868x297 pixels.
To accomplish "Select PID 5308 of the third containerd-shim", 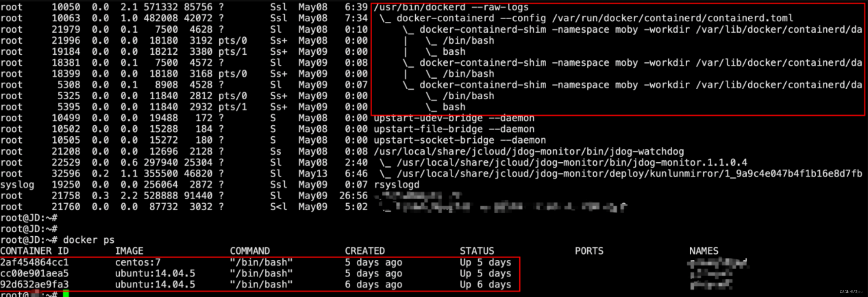I will click(69, 85).
